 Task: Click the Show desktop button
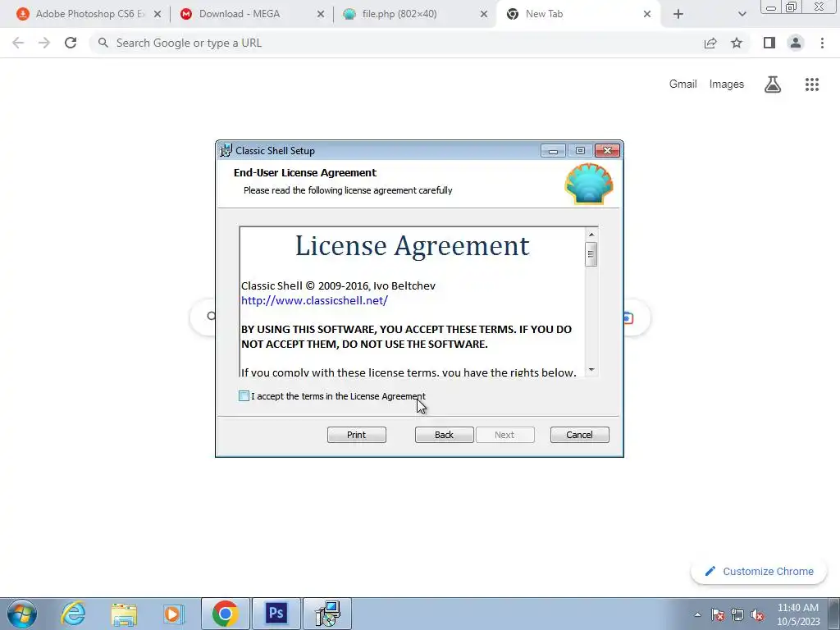coord(834,614)
